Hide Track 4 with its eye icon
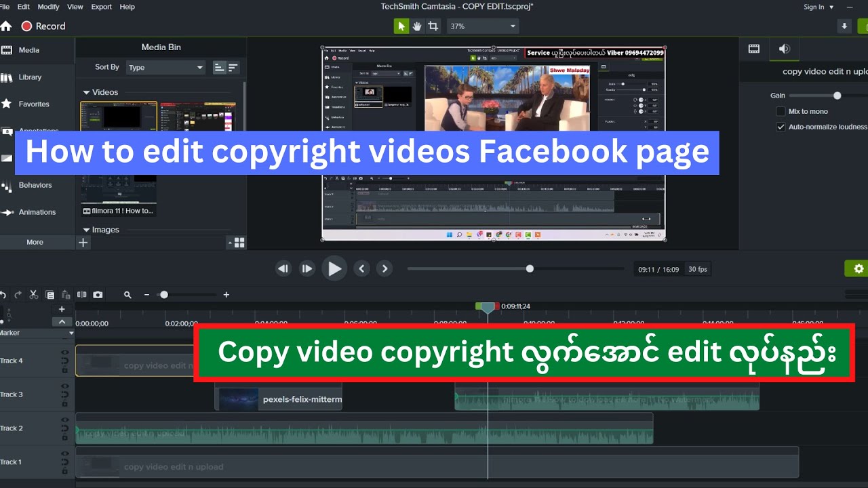Image resolution: width=868 pixels, height=488 pixels. (x=65, y=352)
